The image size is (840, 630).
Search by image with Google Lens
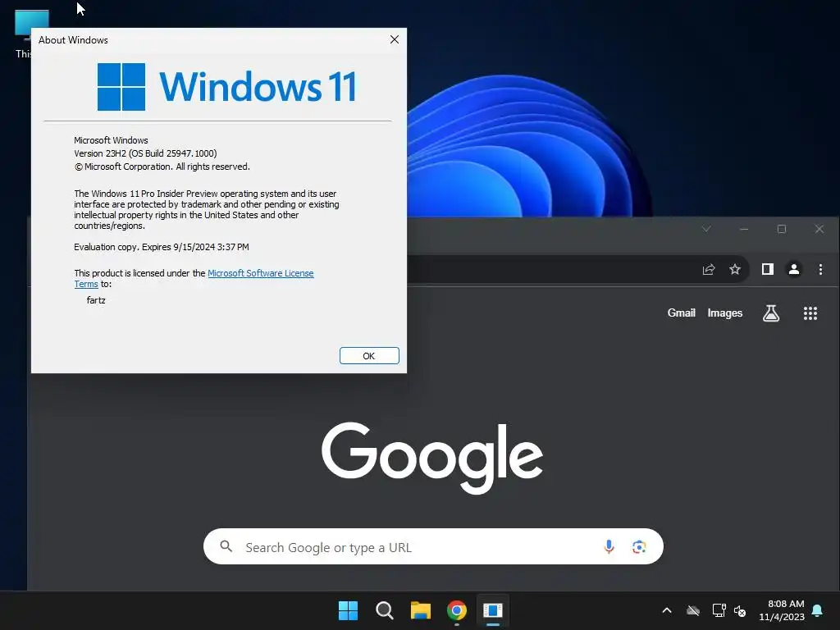coord(638,546)
